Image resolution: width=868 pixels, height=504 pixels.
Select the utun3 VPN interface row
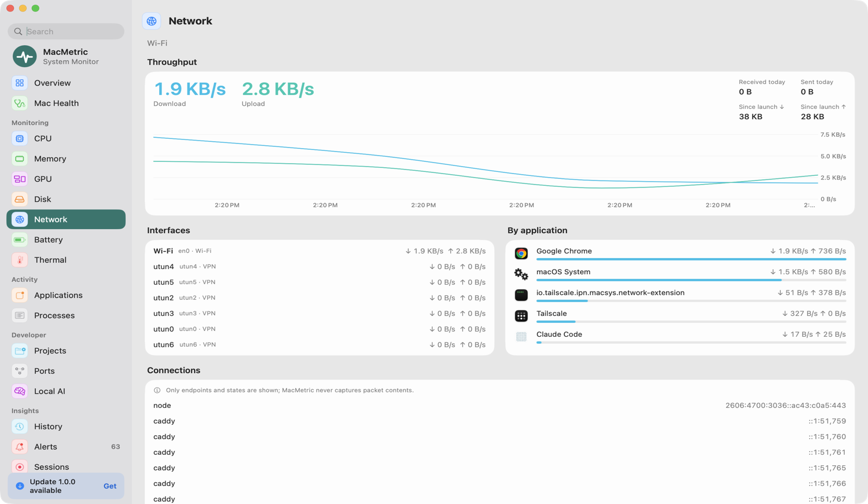(x=319, y=314)
